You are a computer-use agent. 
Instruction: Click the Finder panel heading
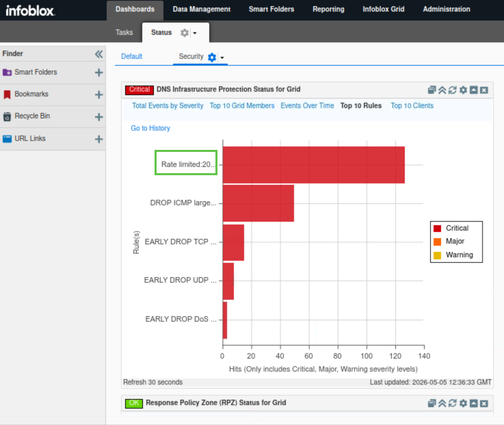13,54
